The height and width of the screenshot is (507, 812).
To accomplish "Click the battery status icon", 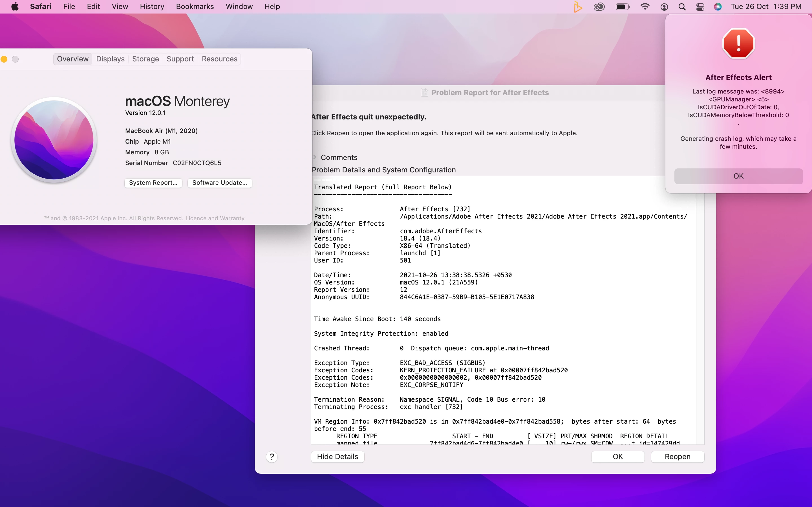I will pos(623,7).
